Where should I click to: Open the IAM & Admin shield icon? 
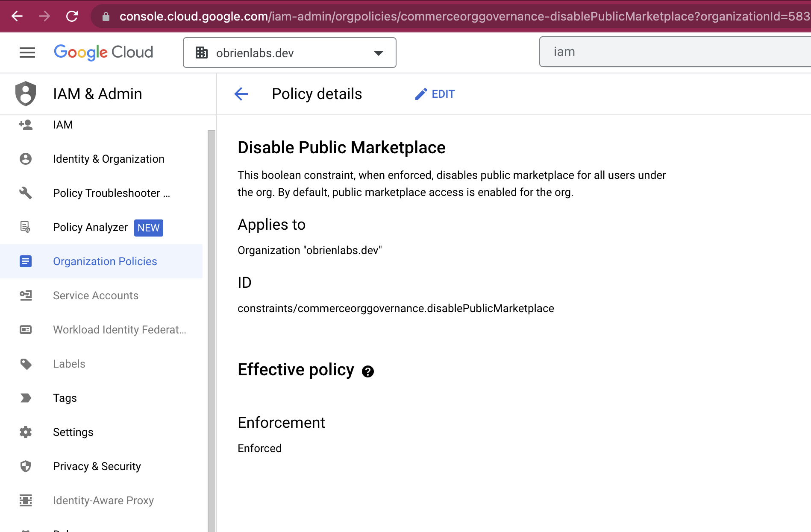click(x=26, y=94)
